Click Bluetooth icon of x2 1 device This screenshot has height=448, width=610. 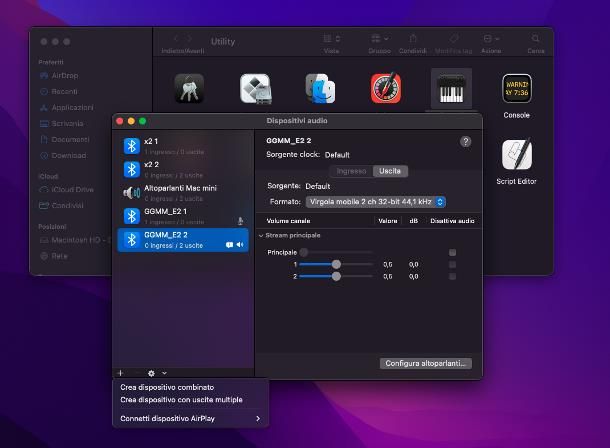[x=131, y=146]
